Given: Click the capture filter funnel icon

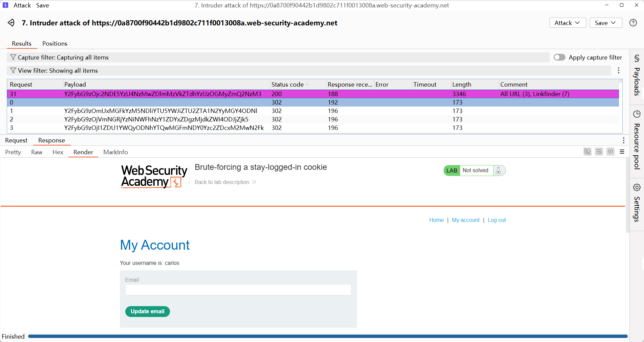Looking at the screenshot, I should click(13, 58).
